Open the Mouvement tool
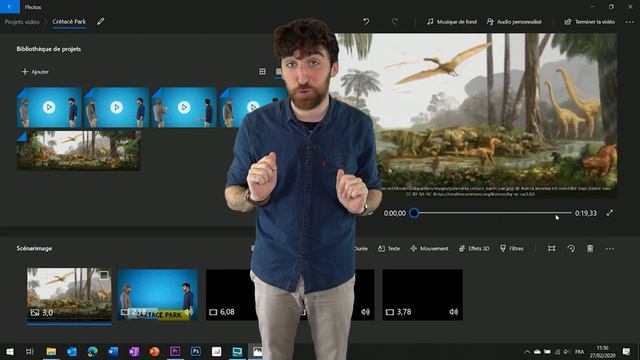 pyautogui.click(x=429, y=249)
